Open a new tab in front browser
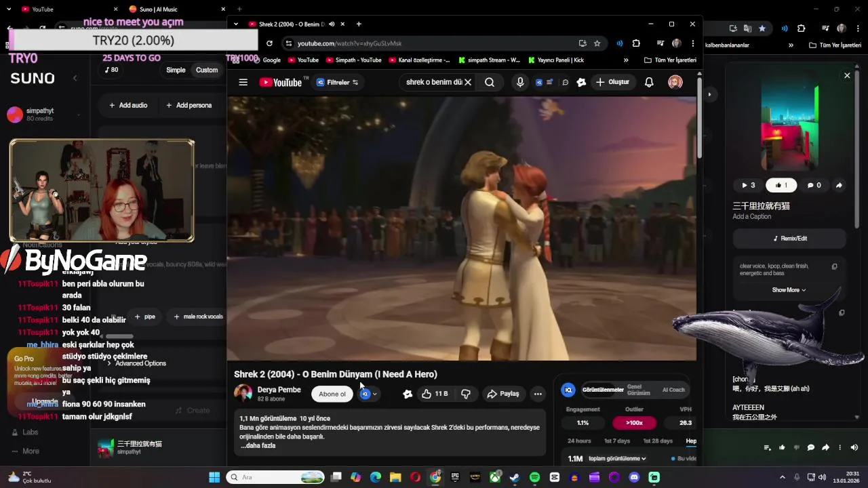The height and width of the screenshot is (488, 868). tap(359, 24)
